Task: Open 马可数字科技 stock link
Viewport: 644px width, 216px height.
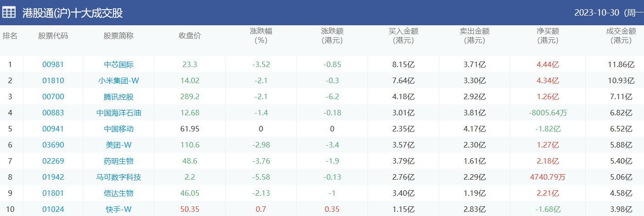Action: point(119,177)
